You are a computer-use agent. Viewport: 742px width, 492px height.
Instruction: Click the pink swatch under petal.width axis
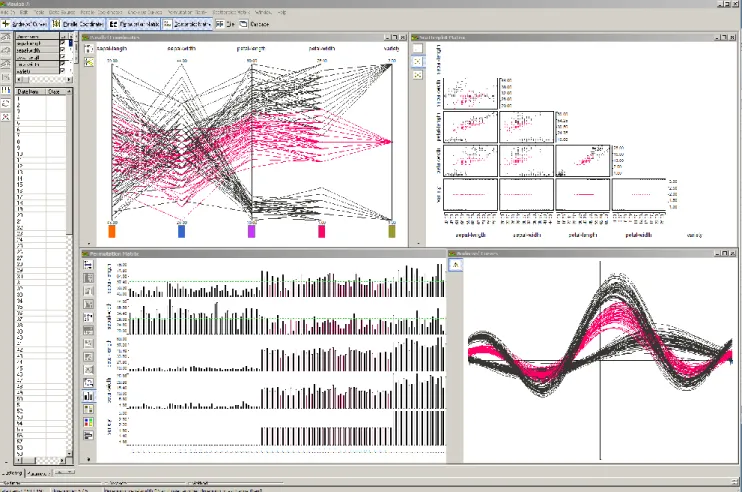[321, 231]
